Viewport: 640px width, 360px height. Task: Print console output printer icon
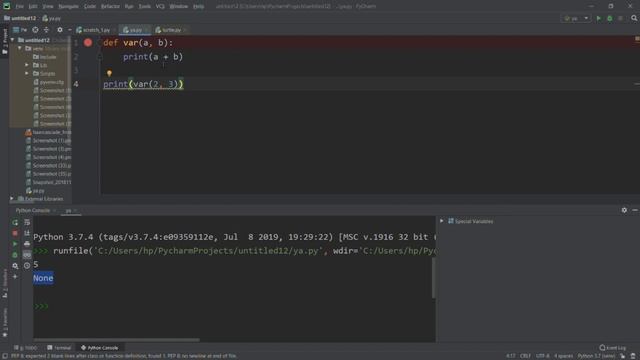coord(27,244)
